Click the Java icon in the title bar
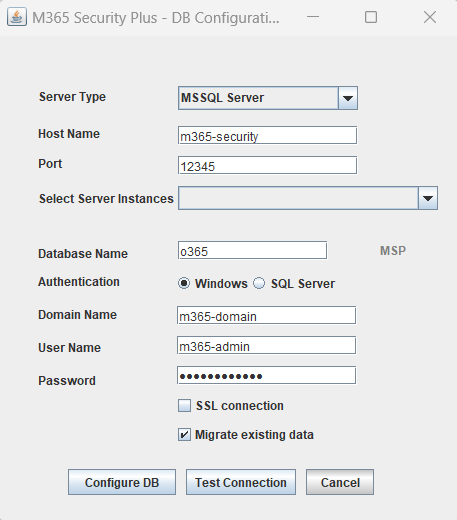 pos(17,17)
